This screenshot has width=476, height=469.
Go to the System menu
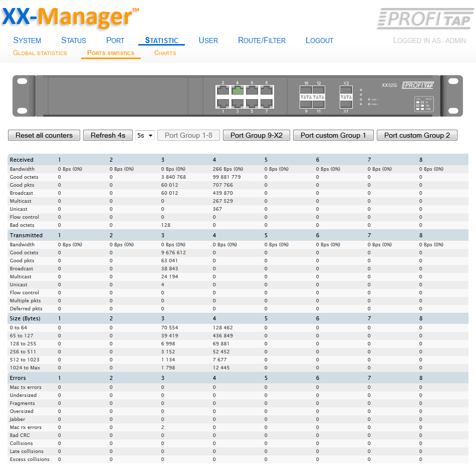tap(27, 41)
